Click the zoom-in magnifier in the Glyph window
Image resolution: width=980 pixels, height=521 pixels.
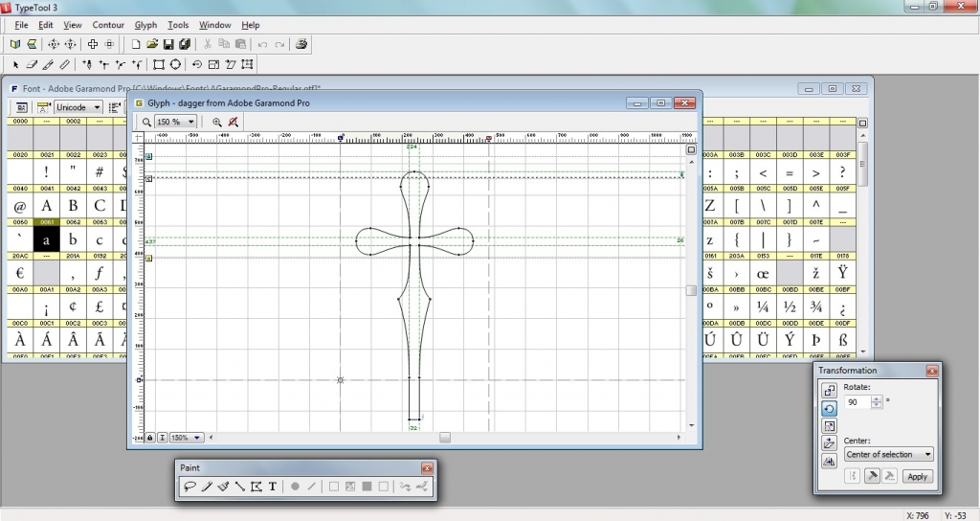coord(217,122)
